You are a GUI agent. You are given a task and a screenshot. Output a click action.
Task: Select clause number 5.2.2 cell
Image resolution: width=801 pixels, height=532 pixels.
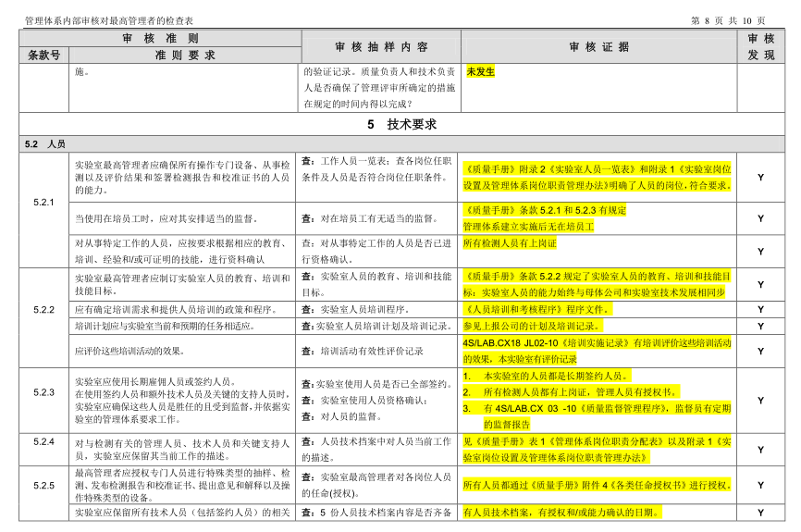click(43, 310)
